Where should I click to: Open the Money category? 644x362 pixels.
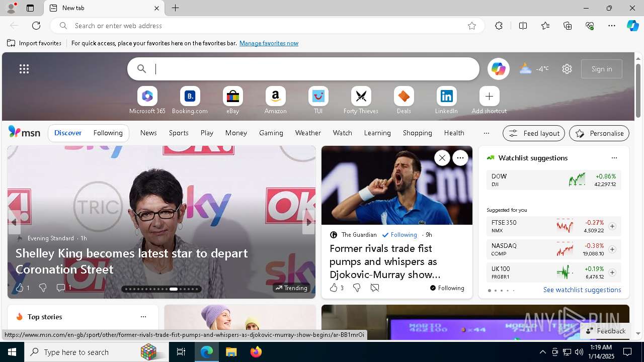[236, 133]
